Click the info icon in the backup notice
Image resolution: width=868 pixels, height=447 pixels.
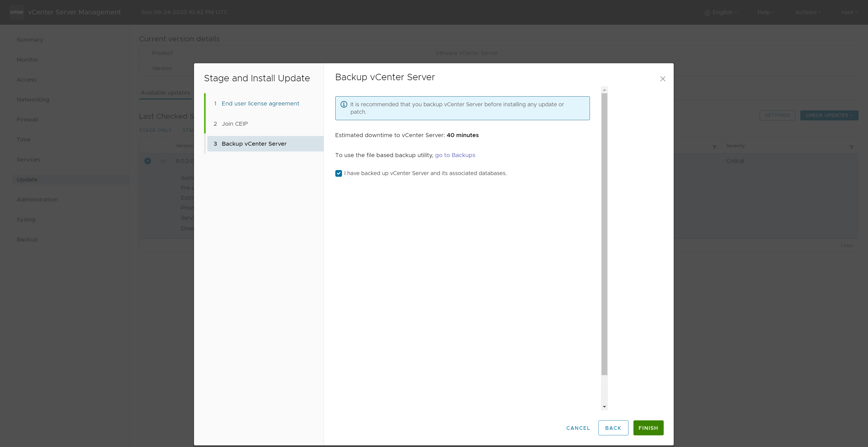tap(344, 104)
